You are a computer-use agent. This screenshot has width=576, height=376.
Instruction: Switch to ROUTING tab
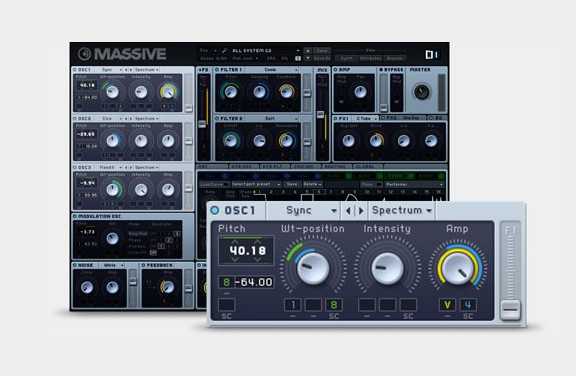coord(336,167)
